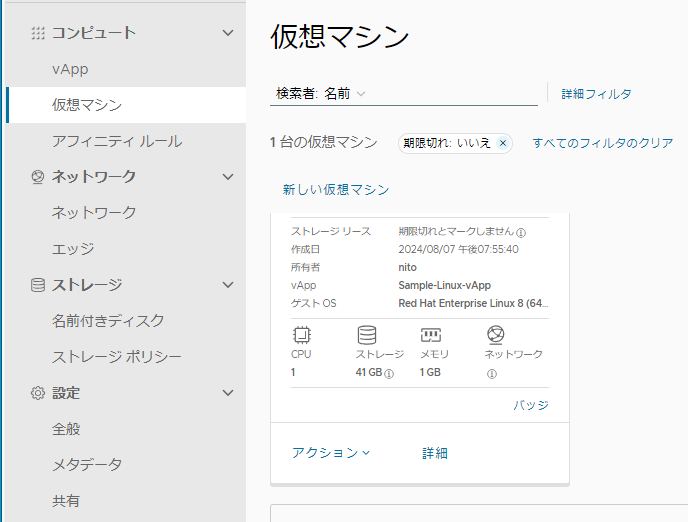This screenshot has width=688, height=522.
Task: Click 41 GB storage value
Action: coord(369,372)
